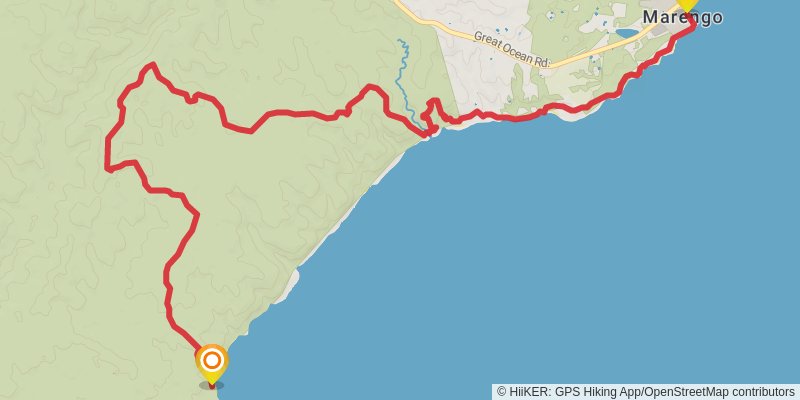The height and width of the screenshot is (400, 800).
Task: Select the yellow pin beside Marengo label
Action: [x=687, y=5]
